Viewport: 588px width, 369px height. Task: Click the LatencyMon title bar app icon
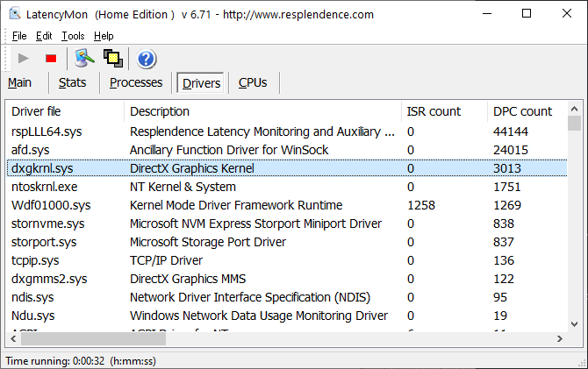click(15, 14)
